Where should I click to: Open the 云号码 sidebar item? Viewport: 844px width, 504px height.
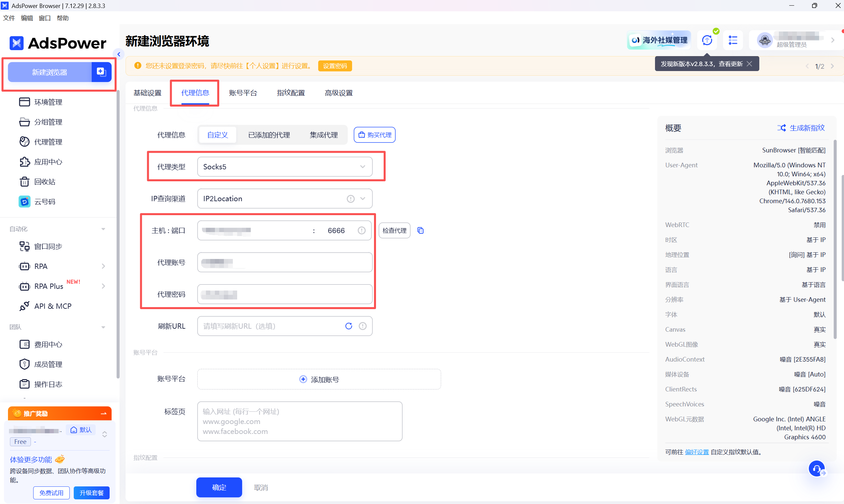(x=45, y=202)
